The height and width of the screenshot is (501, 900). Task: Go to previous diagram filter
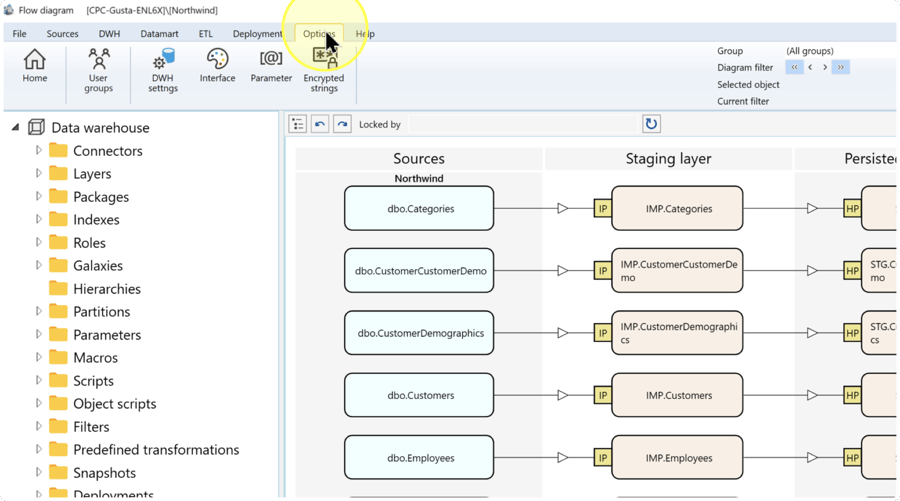(x=810, y=67)
